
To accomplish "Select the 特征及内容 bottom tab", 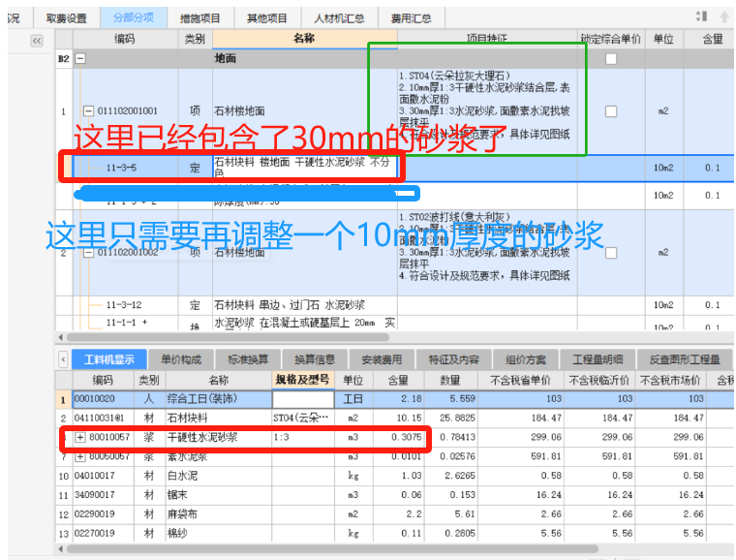I will click(x=454, y=359).
